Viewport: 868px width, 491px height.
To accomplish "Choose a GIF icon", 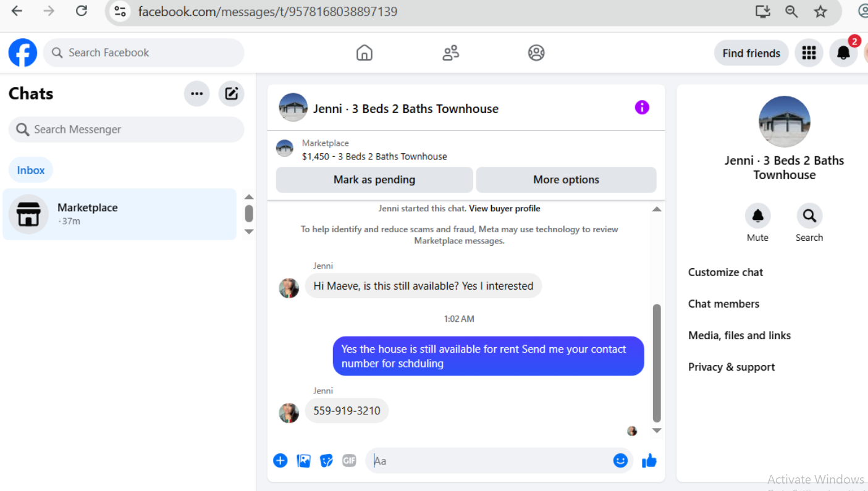I will pos(349,460).
